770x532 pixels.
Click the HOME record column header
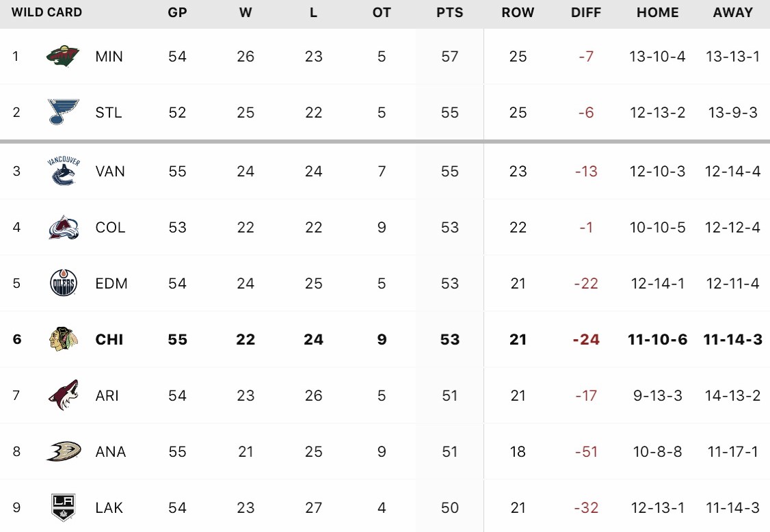pos(658,13)
